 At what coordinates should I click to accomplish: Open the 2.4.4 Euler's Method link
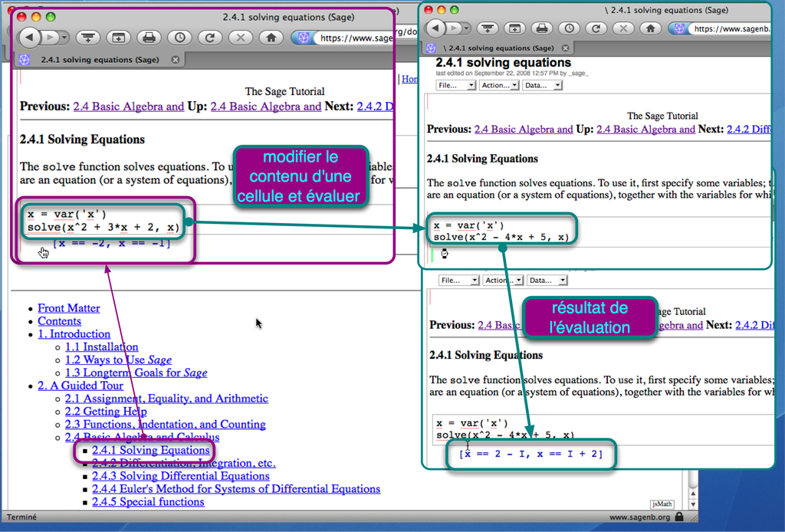coord(236,489)
